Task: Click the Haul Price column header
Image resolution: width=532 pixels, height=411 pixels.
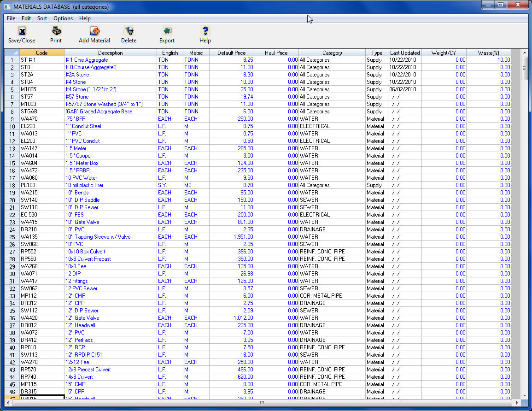Action: (x=276, y=53)
